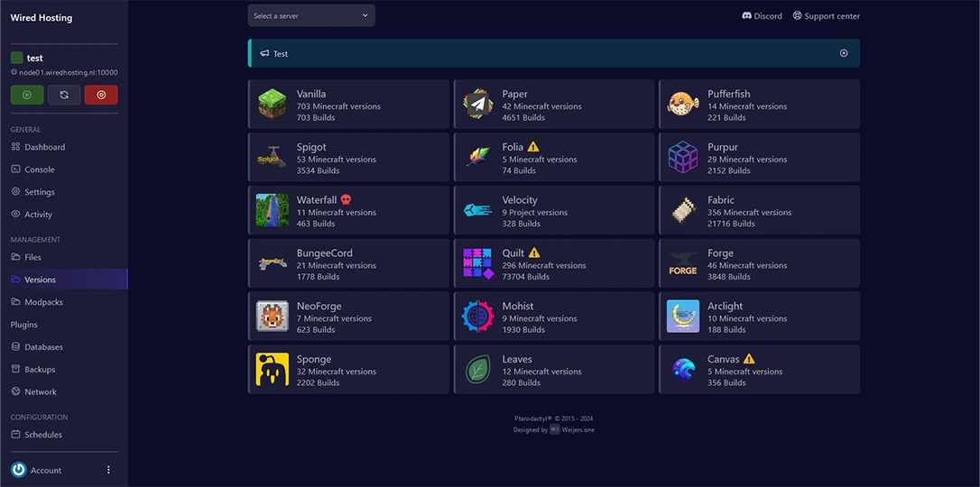Screen dimensions: 980x487
Task: Click the Forge anvil icon
Action: pyautogui.click(x=683, y=262)
